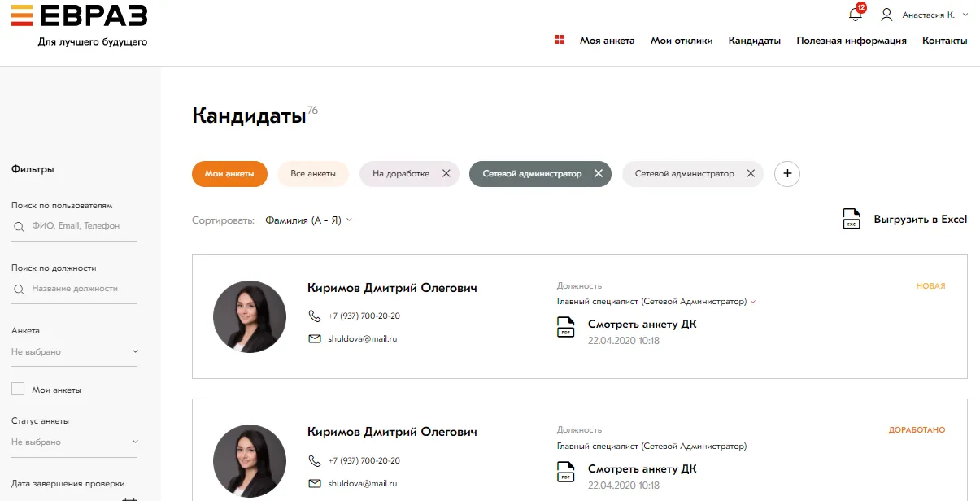Click the phone icon in first candidate card
980x501 pixels.
coord(315,316)
